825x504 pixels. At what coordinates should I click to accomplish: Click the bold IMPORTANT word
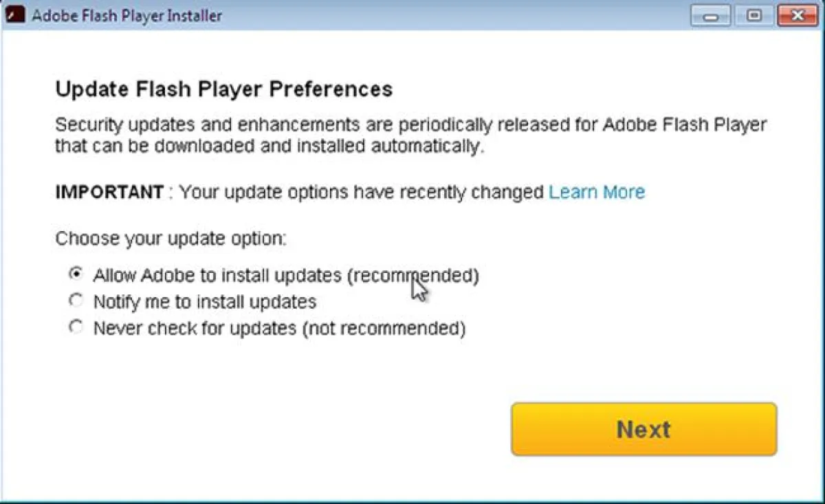coord(109,192)
